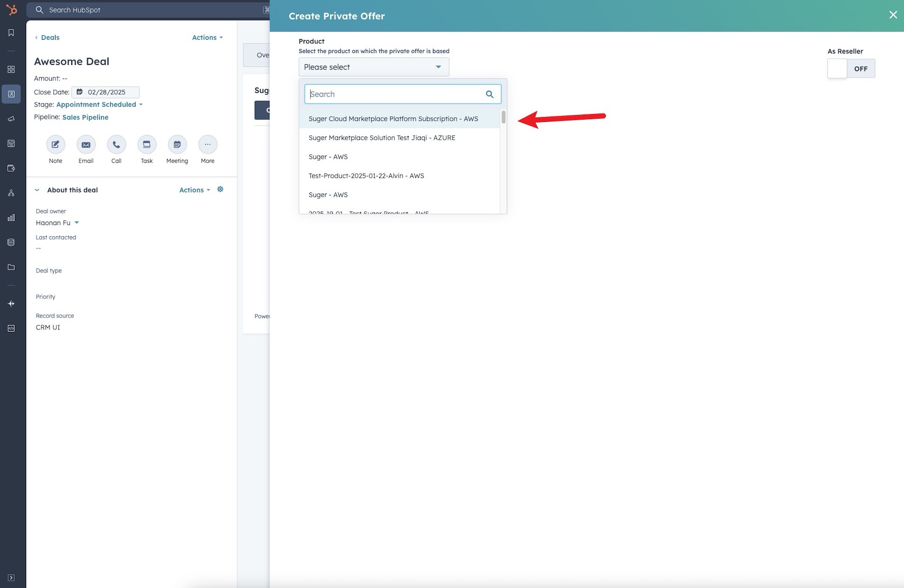Click the Task icon button

pyautogui.click(x=147, y=145)
